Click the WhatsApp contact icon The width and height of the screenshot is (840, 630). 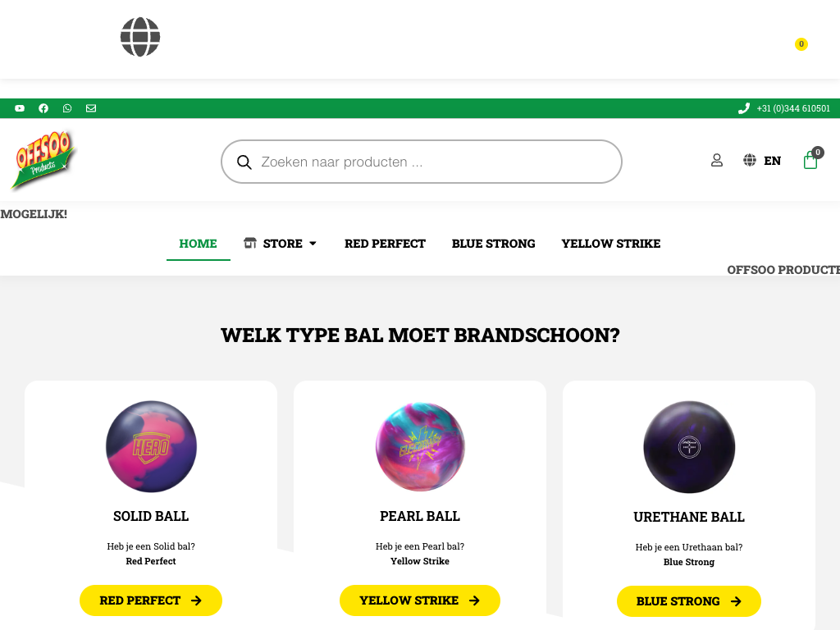click(67, 108)
